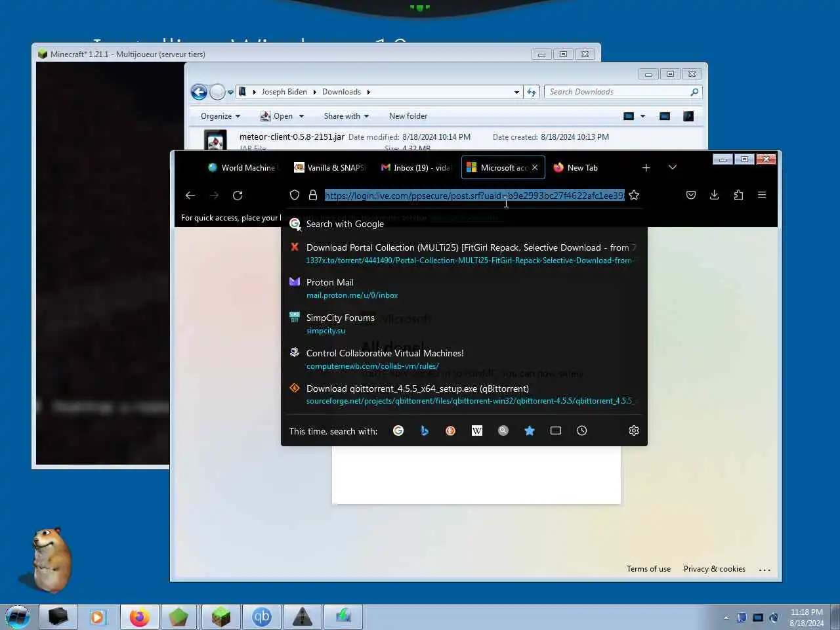
Task: Expand the Share with menu
Action: 346,116
